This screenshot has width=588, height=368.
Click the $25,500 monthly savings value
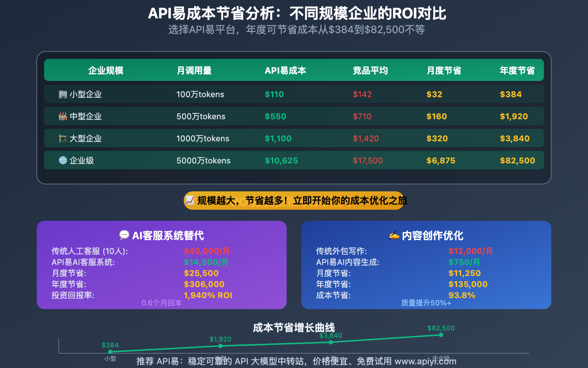[201, 273]
